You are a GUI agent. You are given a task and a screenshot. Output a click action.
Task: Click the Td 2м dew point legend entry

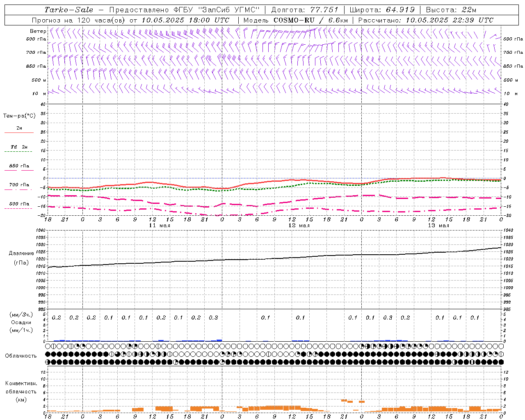point(19,147)
